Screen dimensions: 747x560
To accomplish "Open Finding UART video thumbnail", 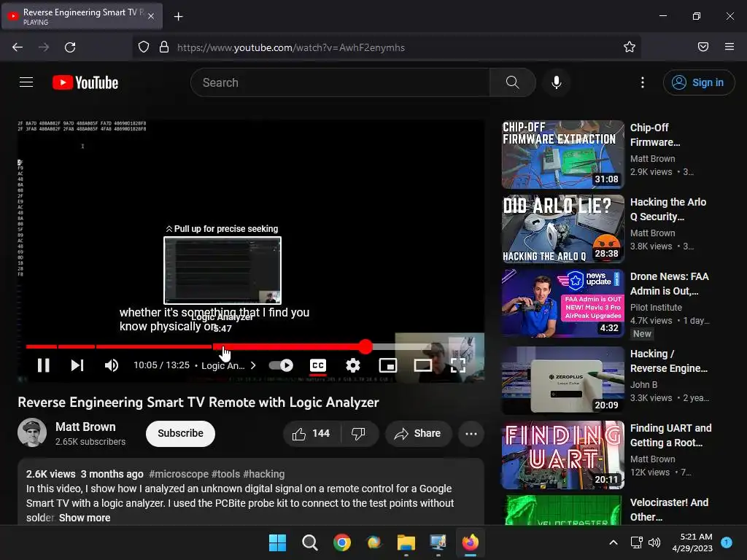I will (x=562, y=455).
